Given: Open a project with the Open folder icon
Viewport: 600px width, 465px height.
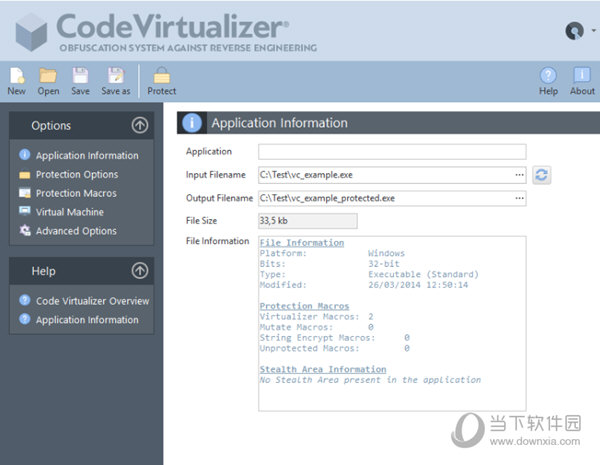Looking at the screenshot, I should coord(48,75).
